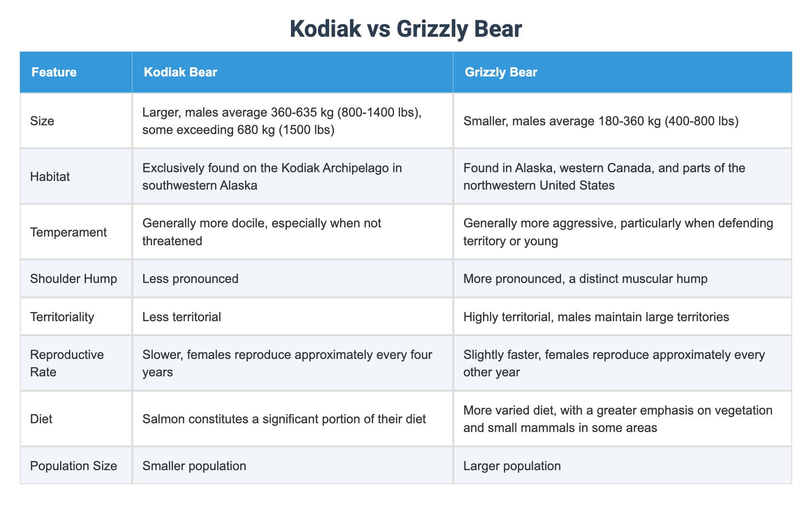Click the 'distinct muscular hump' cell

pyautogui.click(x=585, y=279)
